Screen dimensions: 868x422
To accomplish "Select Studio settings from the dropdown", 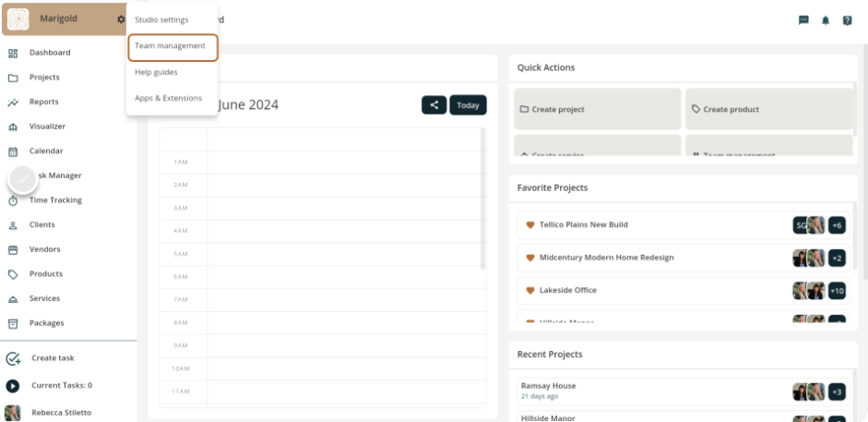I will (x=161, y=20).
